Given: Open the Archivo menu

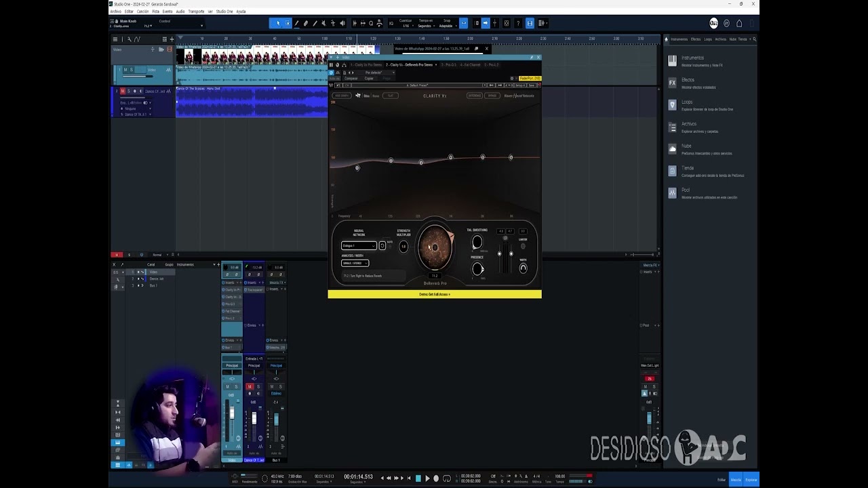Looking at the screenshot, I should [115, 12].
